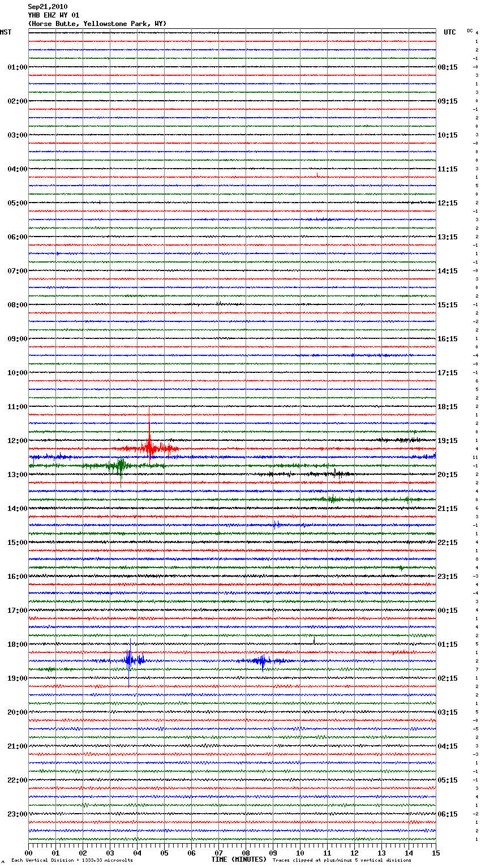The image size is (481, 868).
Task: Select the 20:00 MST time label
Action: pyautogui.click(x=18, y=712)
